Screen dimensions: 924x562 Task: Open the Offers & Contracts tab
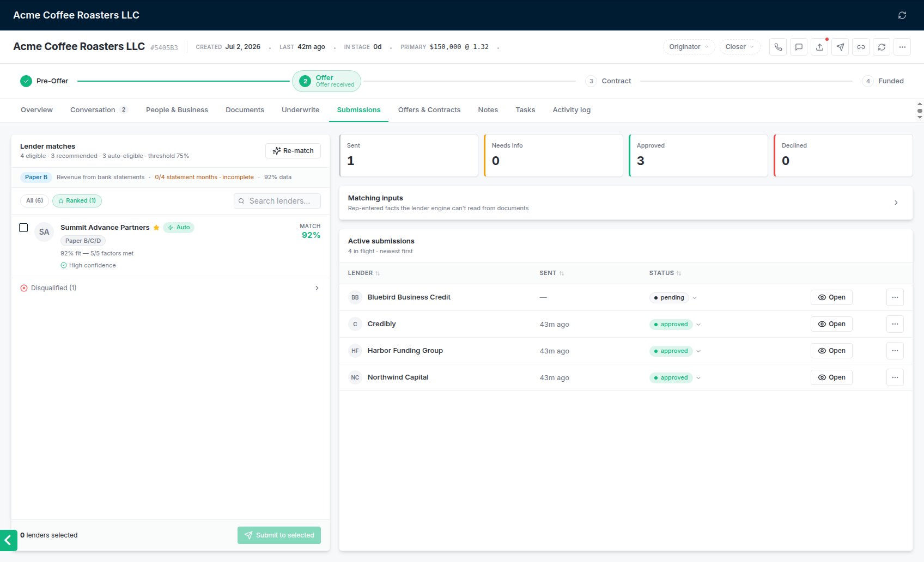point(429,110)
